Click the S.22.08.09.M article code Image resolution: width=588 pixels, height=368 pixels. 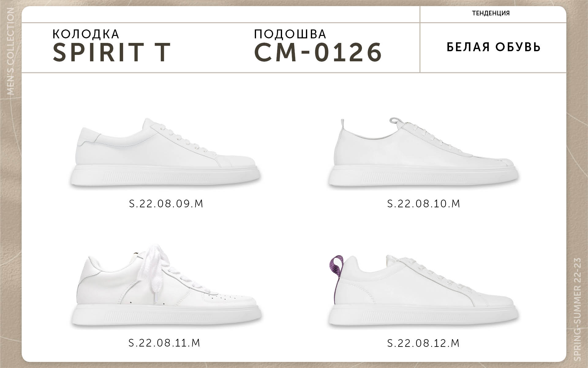166,204
